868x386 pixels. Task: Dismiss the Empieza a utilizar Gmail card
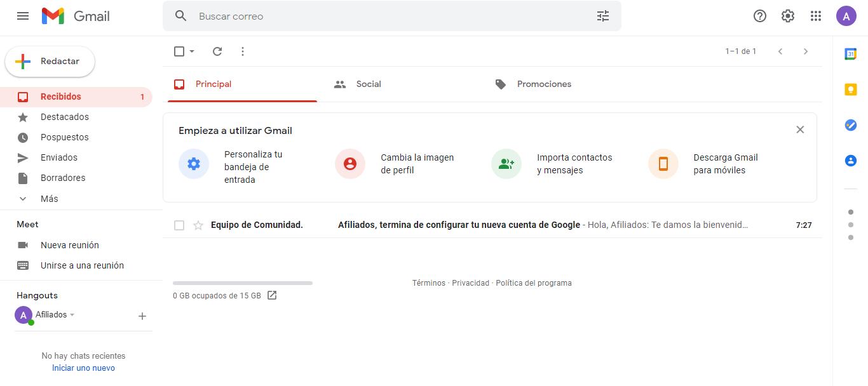tap(800, 130)
